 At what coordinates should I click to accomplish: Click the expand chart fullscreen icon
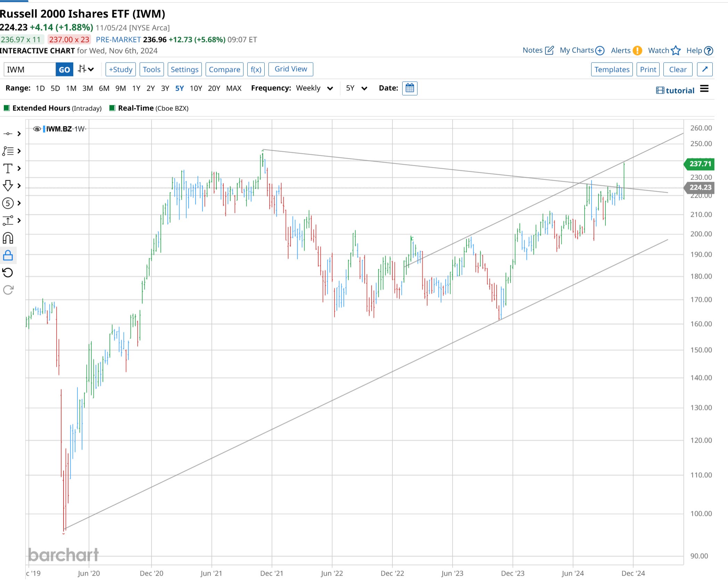pyautogui.click(x=705, y=69)
